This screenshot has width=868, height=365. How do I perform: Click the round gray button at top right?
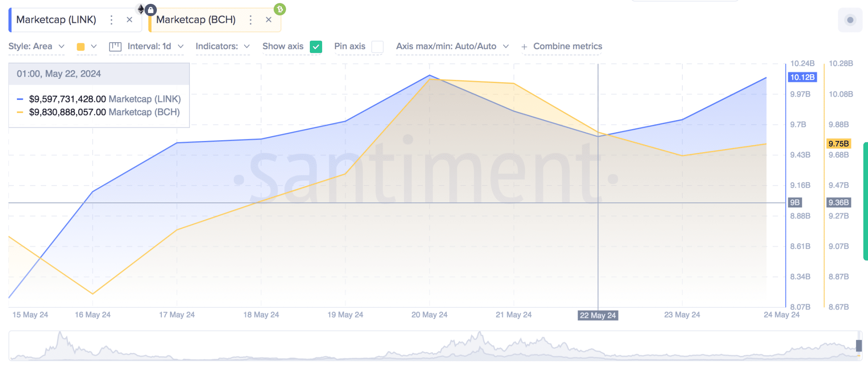point(850,20)
